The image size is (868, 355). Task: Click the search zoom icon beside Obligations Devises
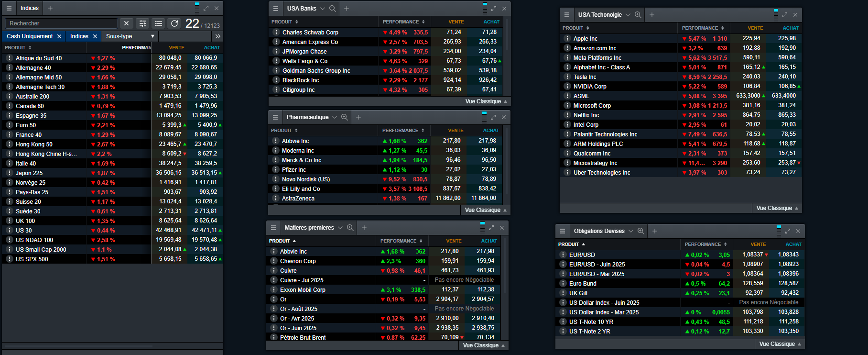pos(641,231)
